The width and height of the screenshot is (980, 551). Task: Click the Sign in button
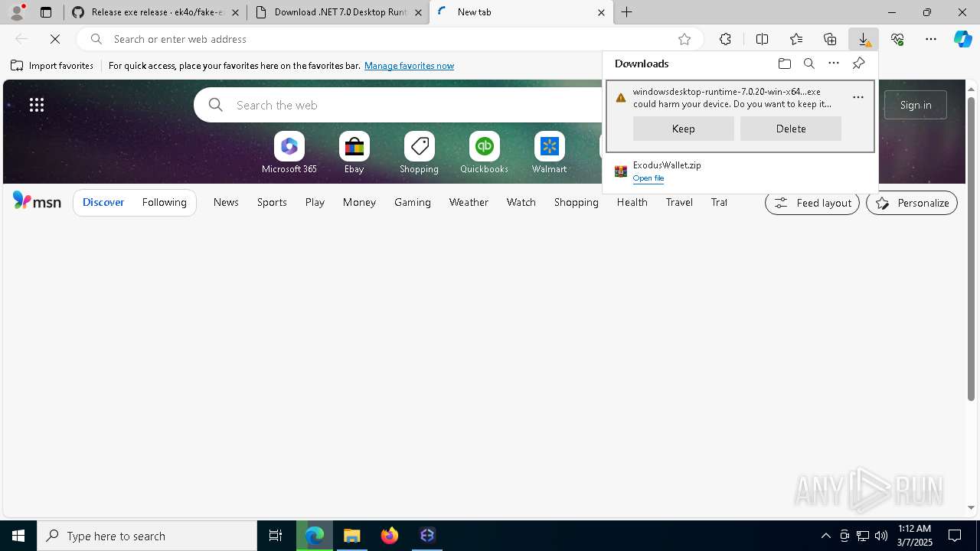point(916,105)
